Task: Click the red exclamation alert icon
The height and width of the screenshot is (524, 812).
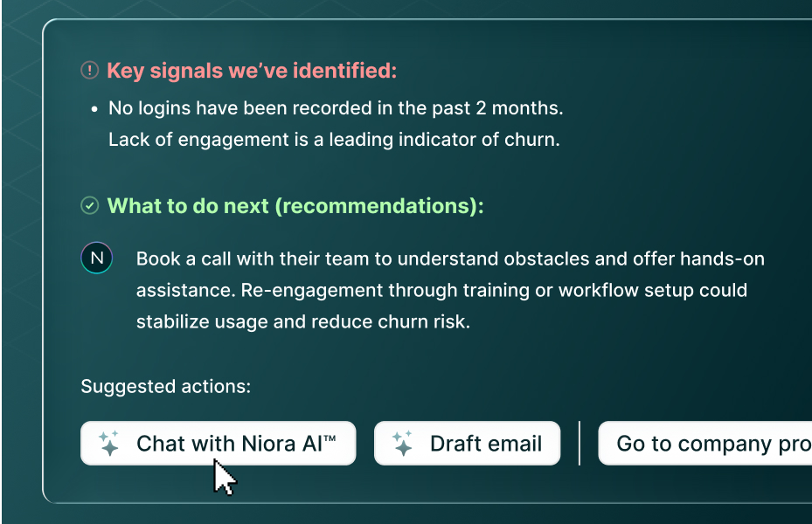Action: pyautogui.click(x=89, y=70)
